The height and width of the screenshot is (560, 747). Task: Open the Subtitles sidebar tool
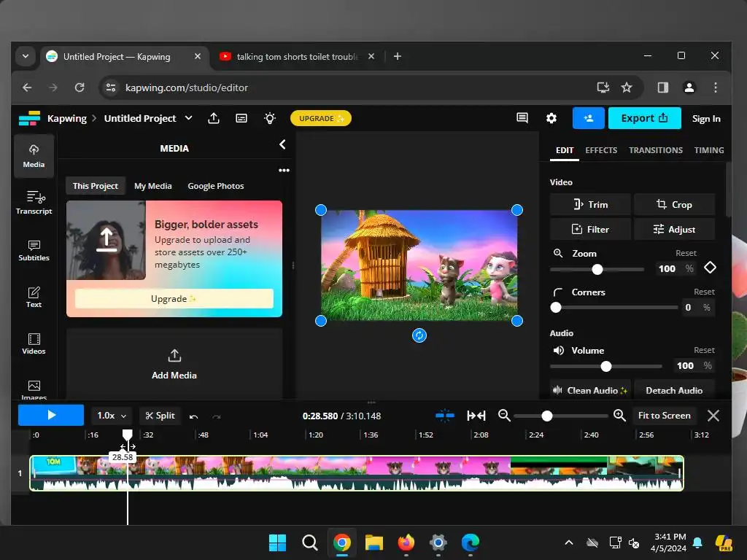tap(34, 250)
